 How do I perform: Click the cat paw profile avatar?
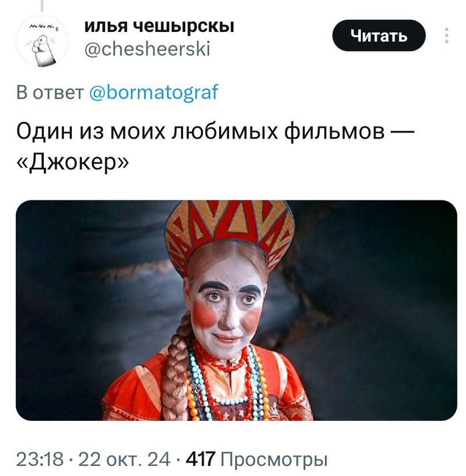click(x=42, y=41)
